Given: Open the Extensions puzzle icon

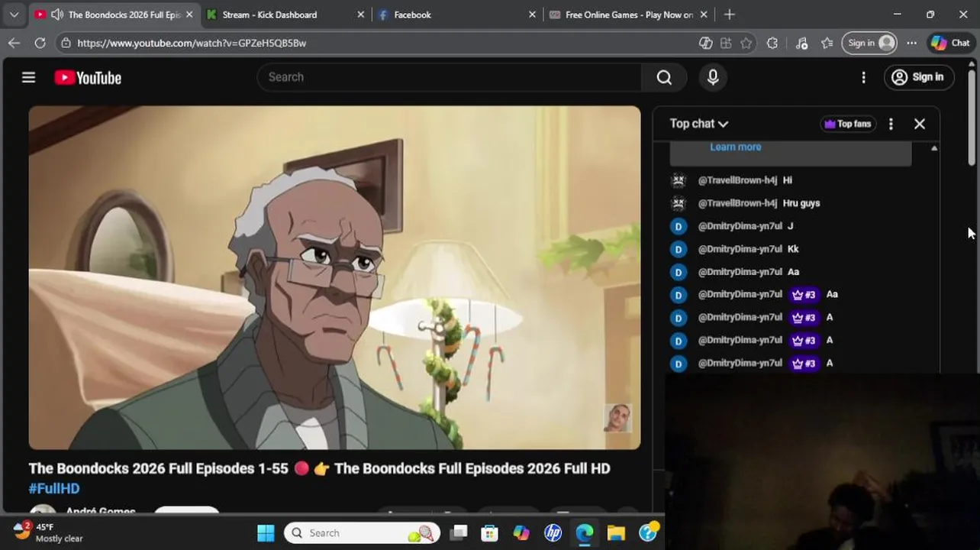Looking at the screenshot, I should [772, 43].
